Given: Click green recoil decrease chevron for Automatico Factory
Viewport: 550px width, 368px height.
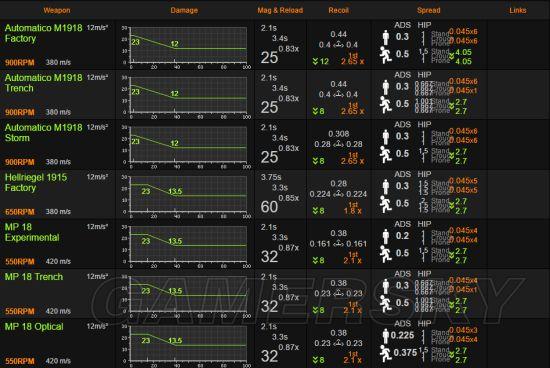Looking at the screenshot, I should tap(315, 62).
